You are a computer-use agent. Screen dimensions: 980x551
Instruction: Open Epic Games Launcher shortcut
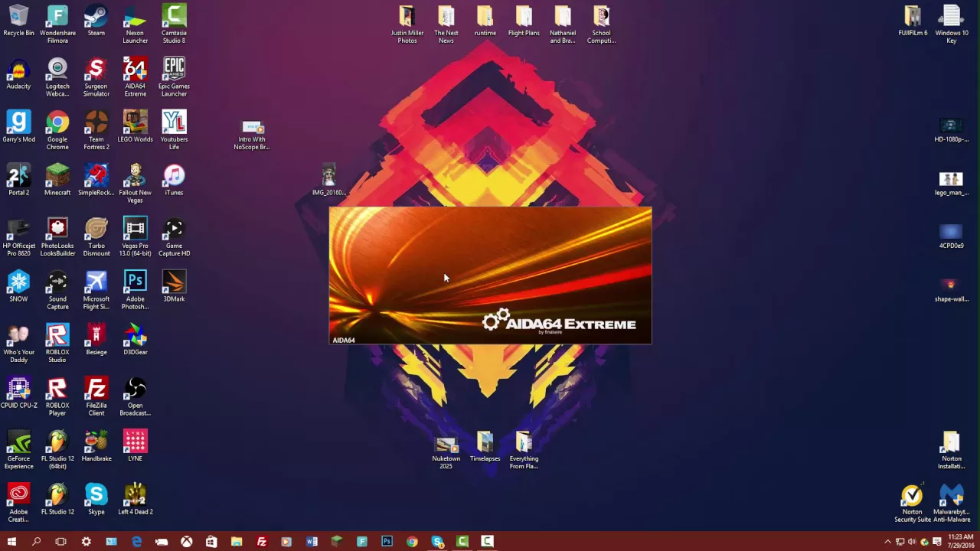point(174,78)
